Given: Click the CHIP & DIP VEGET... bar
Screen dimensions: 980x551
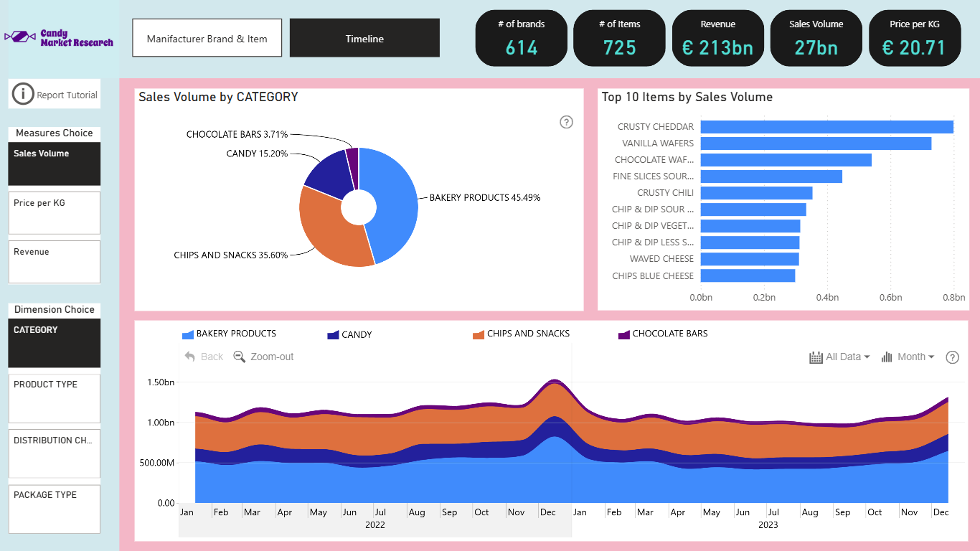Looking at the screenshot, I should pyautogui.click(x=750, y=226).
